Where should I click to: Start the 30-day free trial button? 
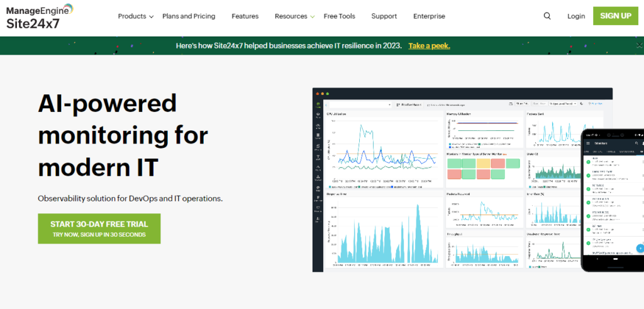pyautogui.click(x=99, y=228)
